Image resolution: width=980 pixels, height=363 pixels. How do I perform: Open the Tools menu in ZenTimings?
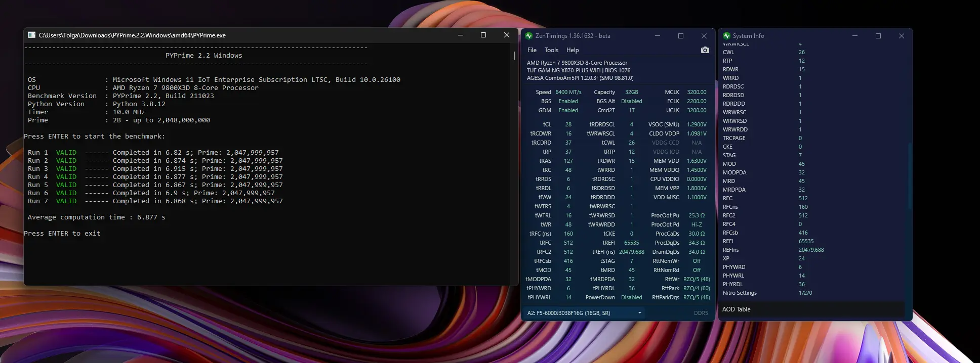[551, 50]
